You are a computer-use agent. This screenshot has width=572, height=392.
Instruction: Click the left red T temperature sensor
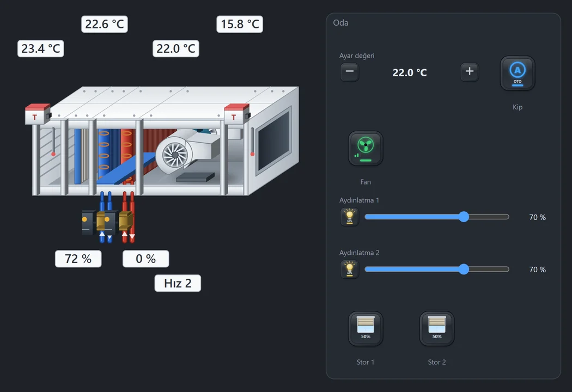(37, 114)
